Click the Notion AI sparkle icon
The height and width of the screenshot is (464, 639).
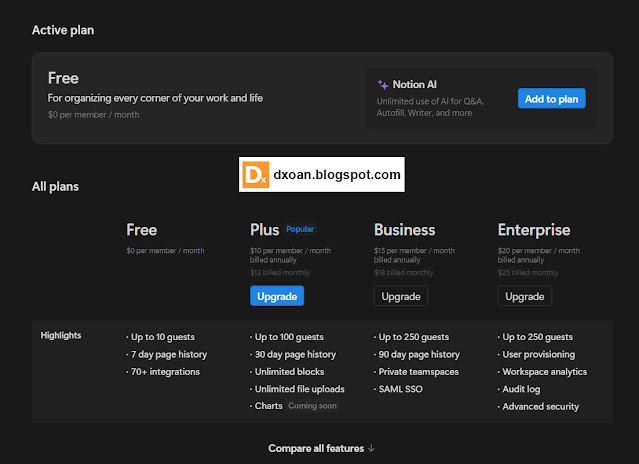click(383, 85)
